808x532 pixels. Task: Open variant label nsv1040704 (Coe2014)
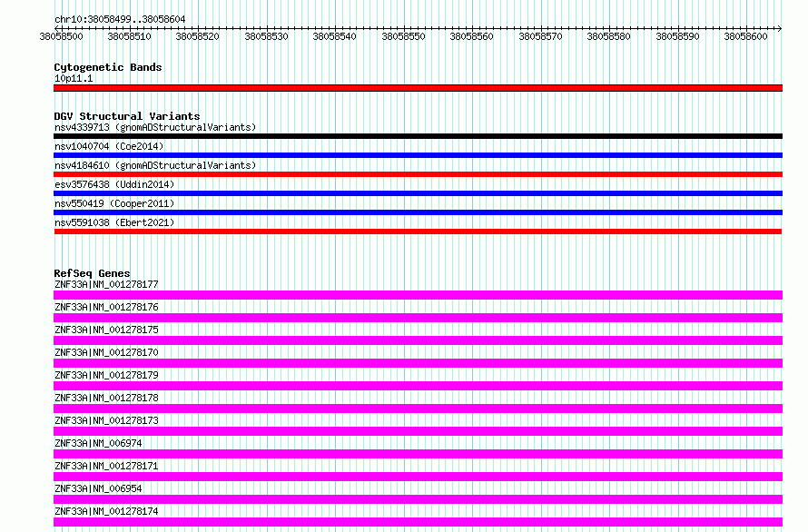point(109,146)
